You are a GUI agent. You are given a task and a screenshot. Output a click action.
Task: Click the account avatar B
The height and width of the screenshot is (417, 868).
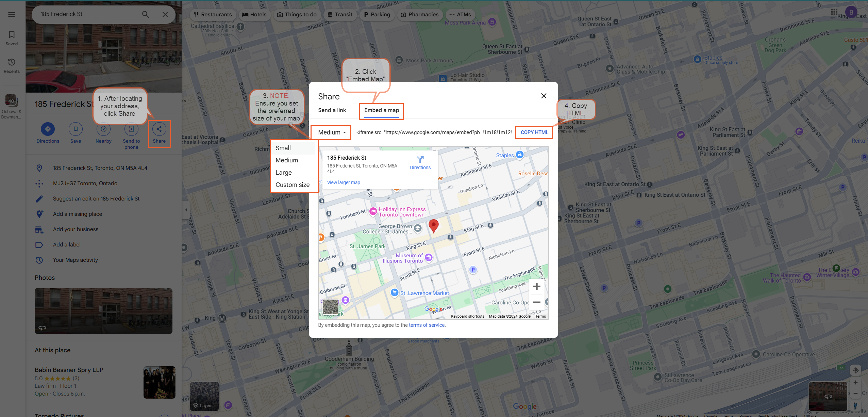tap(851, 13)
